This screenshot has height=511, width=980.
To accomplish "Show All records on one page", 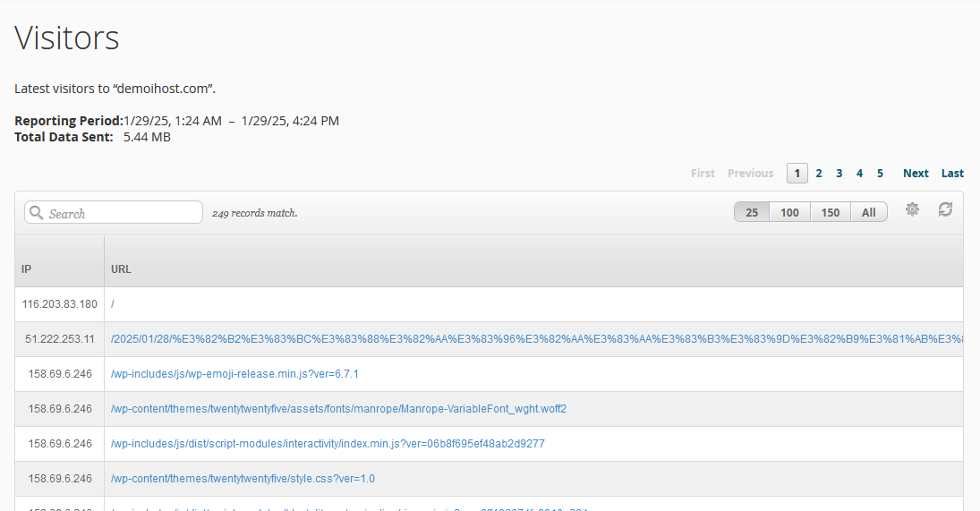I will click(868, 212).
